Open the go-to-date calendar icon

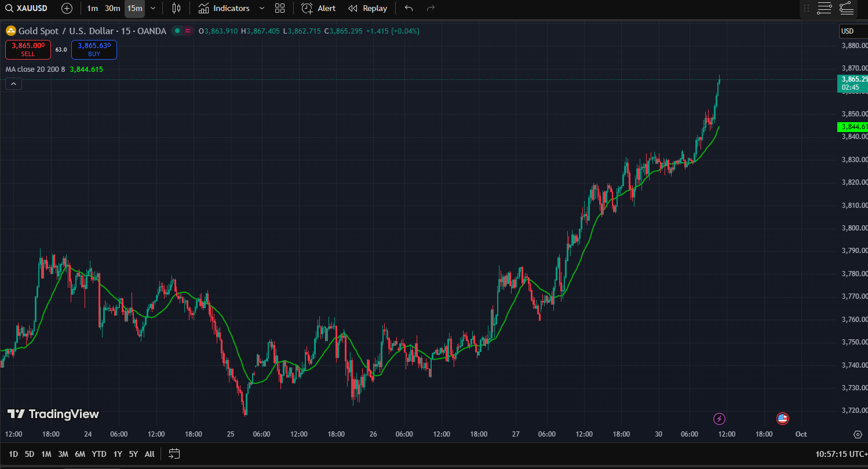[x=174, y=453]
